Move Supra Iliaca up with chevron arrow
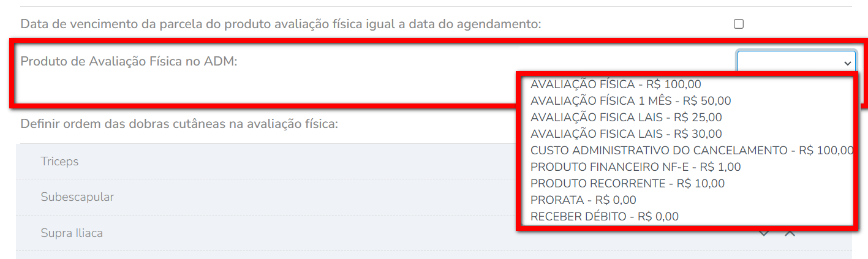Screen dimensions: 868x259 point(790,234)
